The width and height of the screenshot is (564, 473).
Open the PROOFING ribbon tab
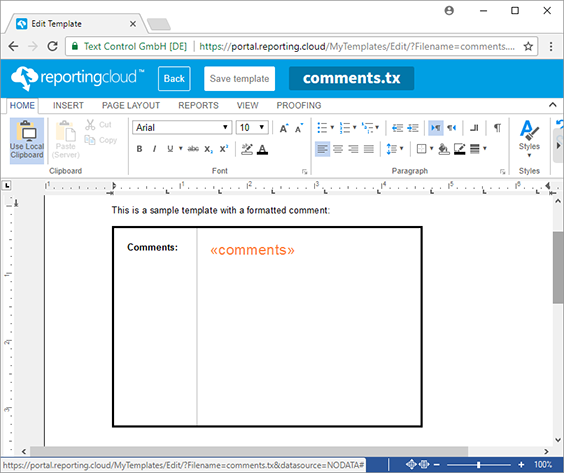pos(299,105)
